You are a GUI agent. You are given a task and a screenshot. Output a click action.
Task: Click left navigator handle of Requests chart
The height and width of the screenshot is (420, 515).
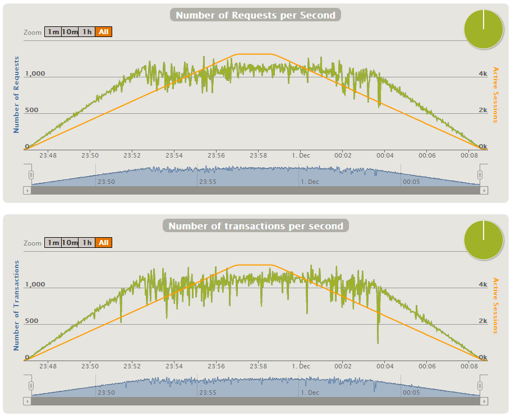pos(31,175)
